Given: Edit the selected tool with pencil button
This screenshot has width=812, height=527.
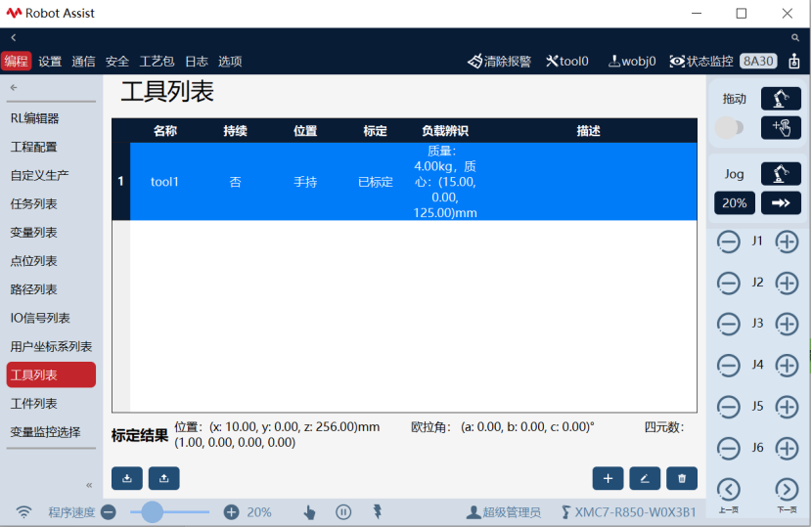Looking at the screenshot, I should [645, 478].
